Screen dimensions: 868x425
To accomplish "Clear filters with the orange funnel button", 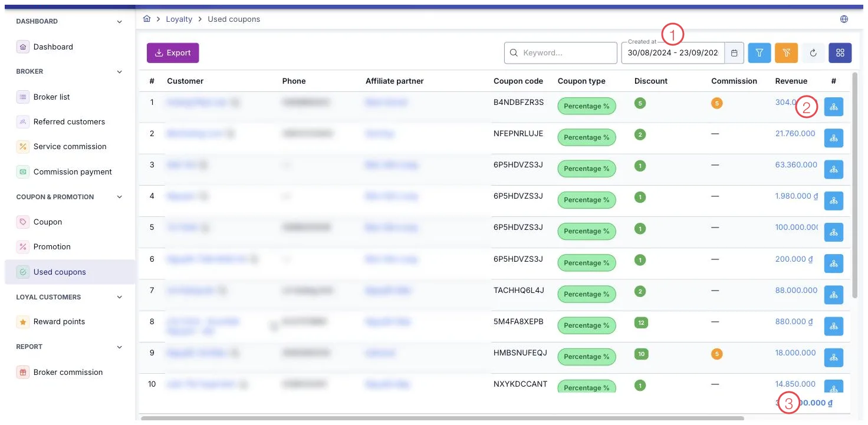I will click(x=787, y=53).
